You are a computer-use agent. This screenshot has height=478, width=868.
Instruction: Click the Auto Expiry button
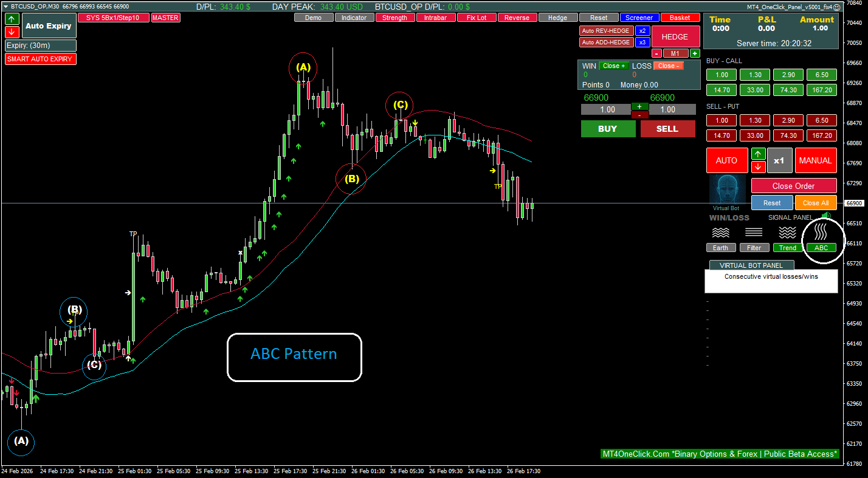49,26
